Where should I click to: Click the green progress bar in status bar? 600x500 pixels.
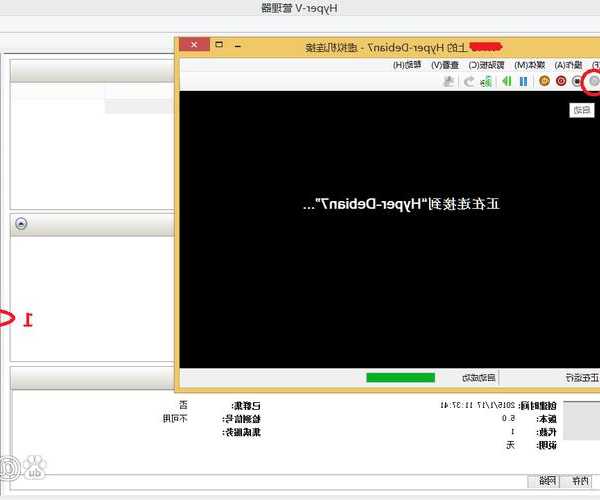[400, 378]
